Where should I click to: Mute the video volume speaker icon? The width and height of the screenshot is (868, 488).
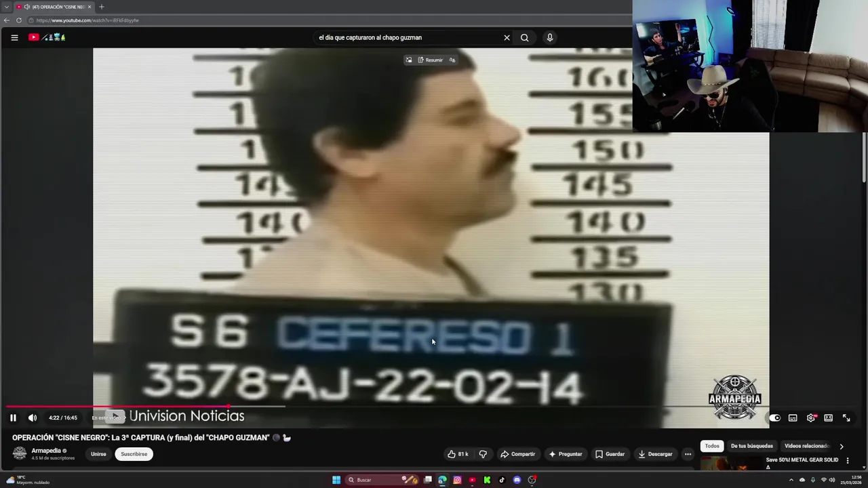32,418
